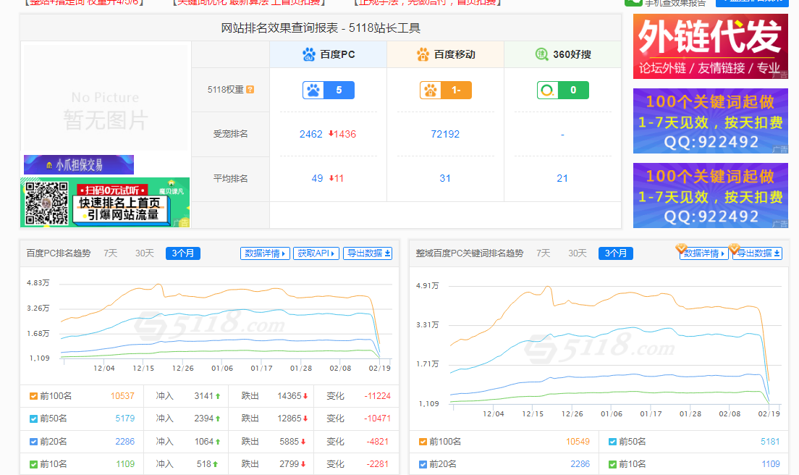799x475 pixels.
Task: Click 导出数据 in 百度PC排名趋势 panel
Action: pyautogui.click(x=368, y=253)
